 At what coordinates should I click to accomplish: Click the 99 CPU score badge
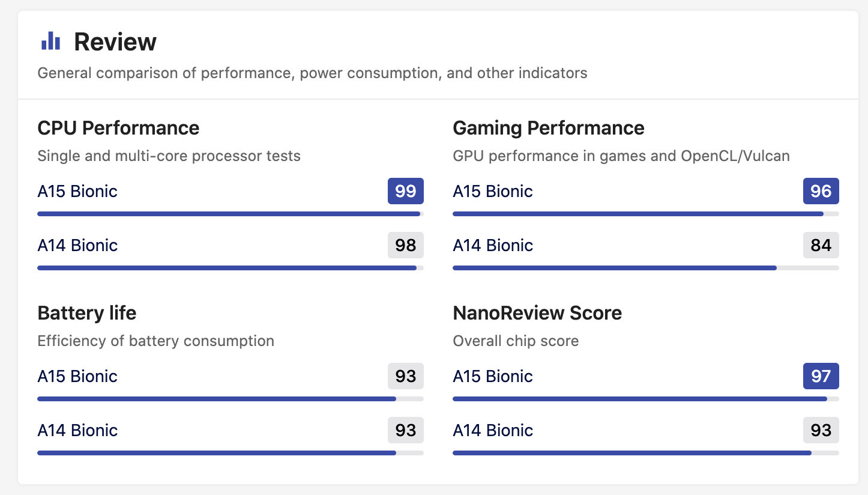click(406, 191)
